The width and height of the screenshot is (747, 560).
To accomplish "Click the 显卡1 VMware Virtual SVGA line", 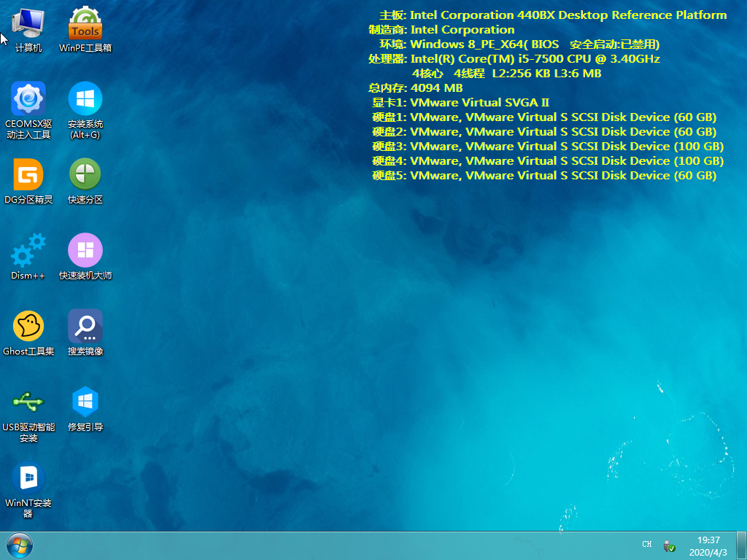I will [x=461, y=103].
